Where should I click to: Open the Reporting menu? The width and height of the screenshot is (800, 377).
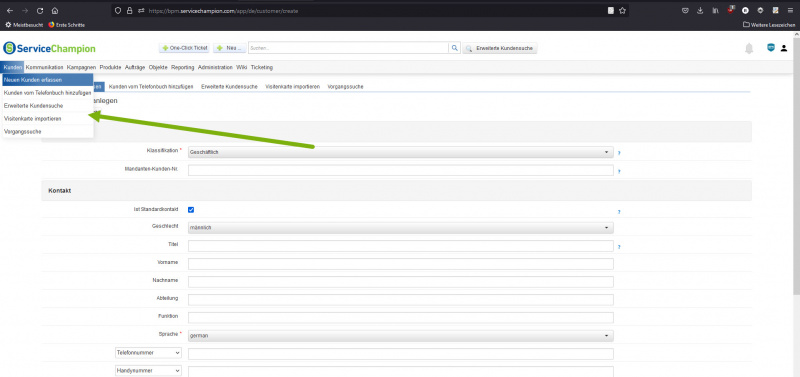pos(183,67)
